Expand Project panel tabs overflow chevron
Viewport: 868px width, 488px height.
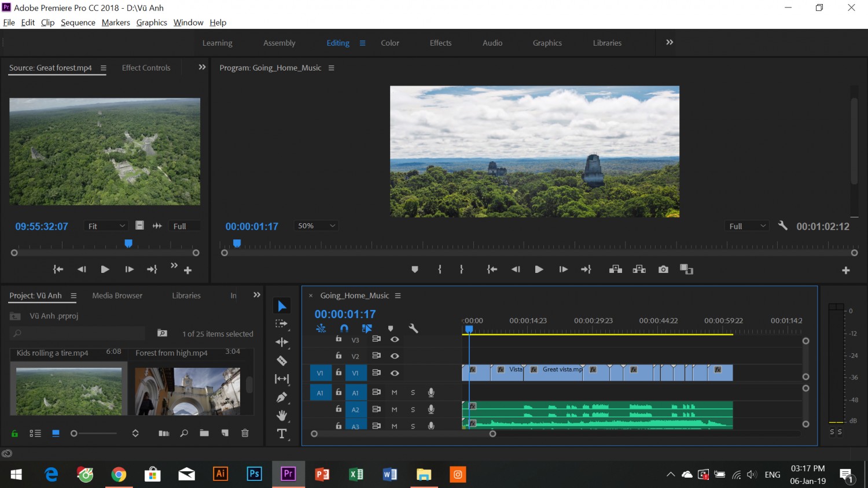(257, 295)
